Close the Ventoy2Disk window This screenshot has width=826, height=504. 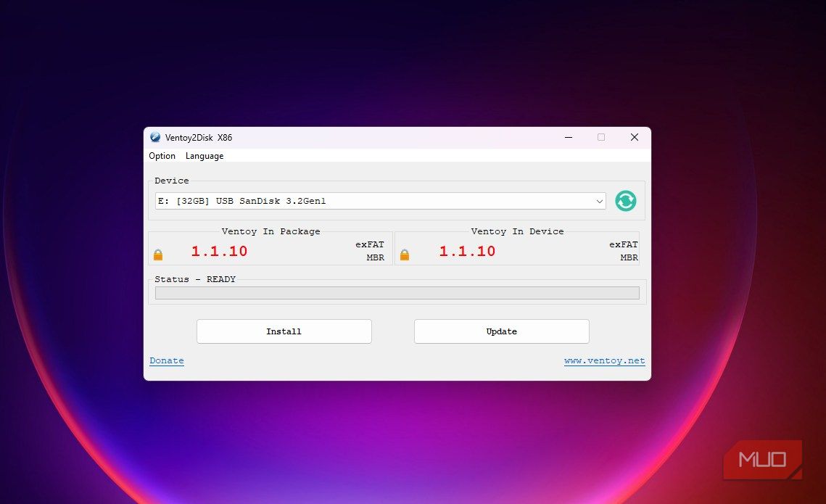pos(635,138)
